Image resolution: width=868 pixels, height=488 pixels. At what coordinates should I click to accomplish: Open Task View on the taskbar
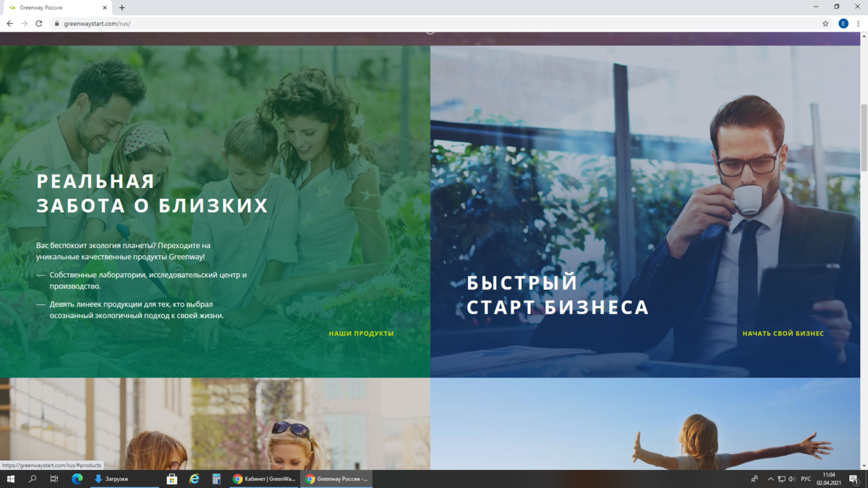tap(54, 479)
